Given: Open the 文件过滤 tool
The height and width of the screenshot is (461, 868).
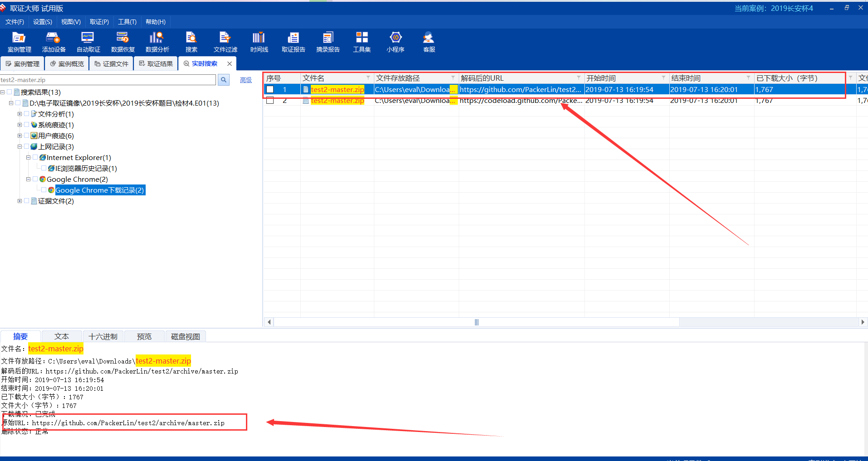Looking at the screenshot, I should tap(226, 42).
